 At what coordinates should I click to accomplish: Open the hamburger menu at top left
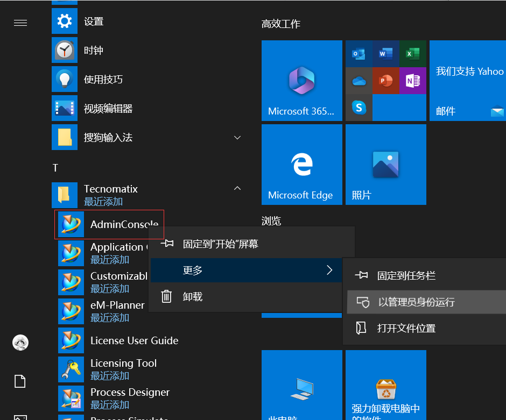click(x=20, y=23)
